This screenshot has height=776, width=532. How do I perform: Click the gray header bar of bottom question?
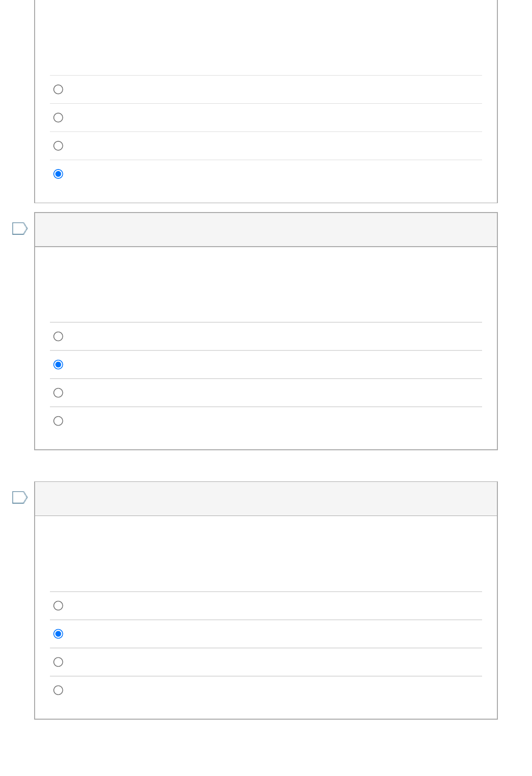click(266, 499)
